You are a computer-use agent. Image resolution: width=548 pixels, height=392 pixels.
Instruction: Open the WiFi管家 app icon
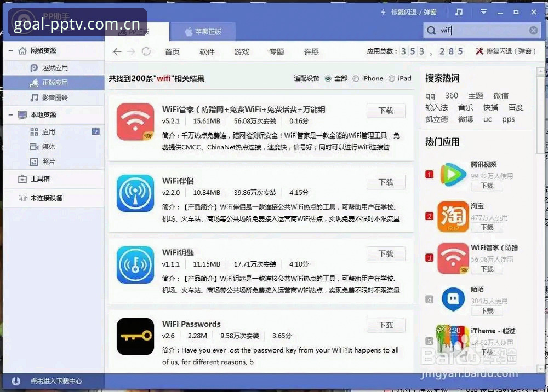[135, 122]
